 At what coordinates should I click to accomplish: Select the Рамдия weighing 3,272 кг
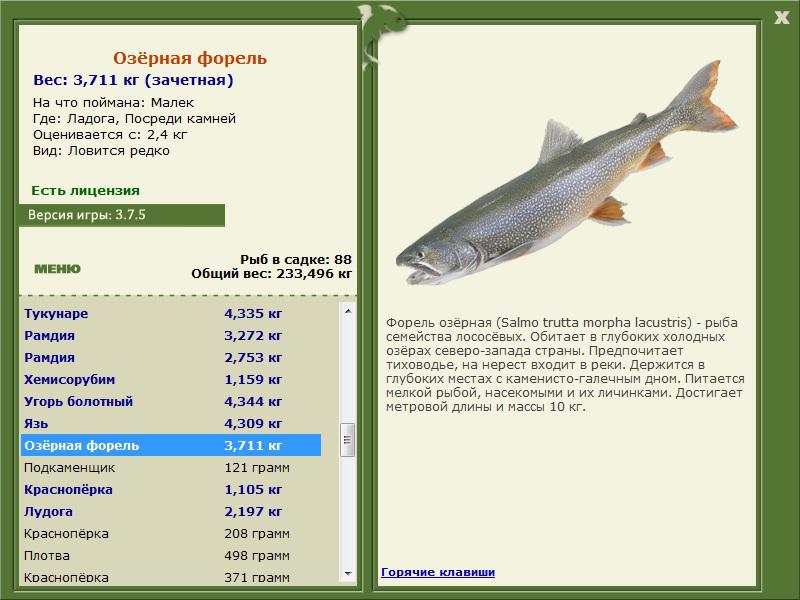pos(170,336)
